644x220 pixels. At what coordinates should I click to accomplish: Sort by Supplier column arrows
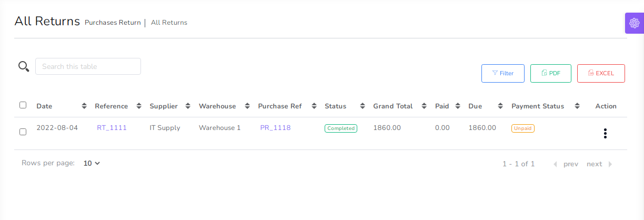(x=188, y=106)
